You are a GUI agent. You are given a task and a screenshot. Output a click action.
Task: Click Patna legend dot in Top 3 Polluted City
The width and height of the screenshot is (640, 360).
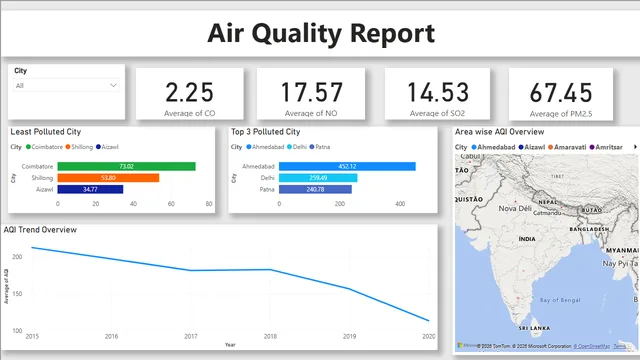tap(312, 147)
